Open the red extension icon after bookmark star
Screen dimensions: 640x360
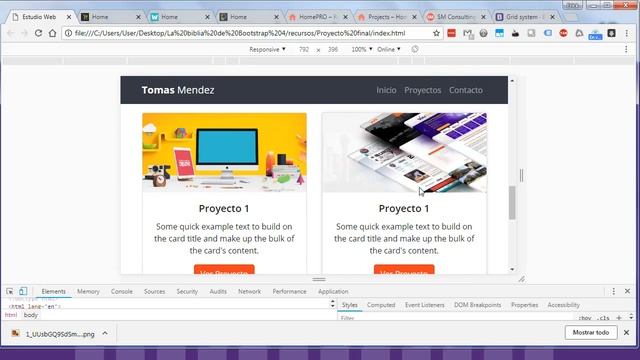[451, 33]
